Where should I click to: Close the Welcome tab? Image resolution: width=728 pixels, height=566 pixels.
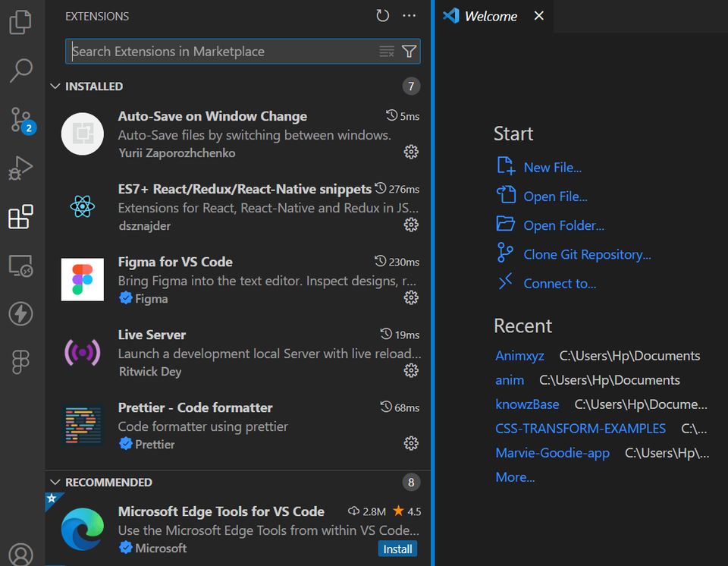pos(538,16)
